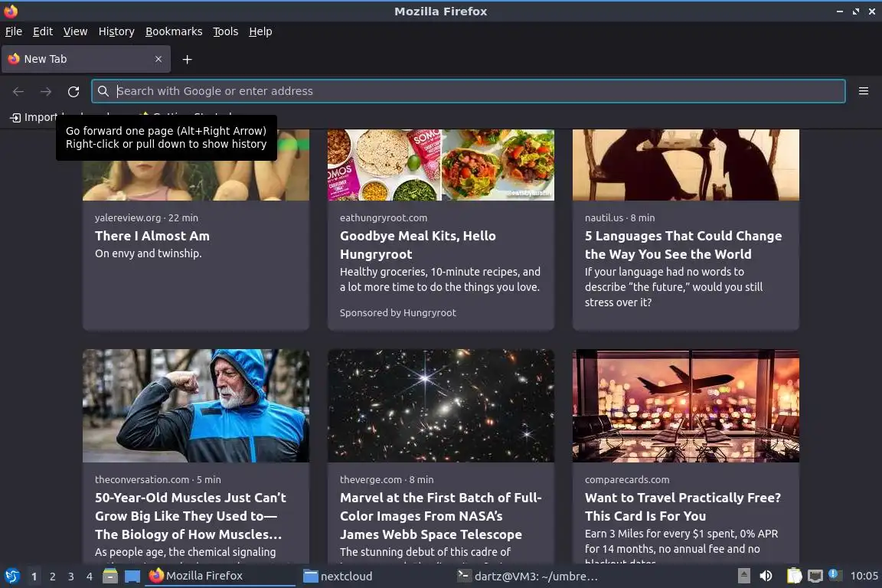Open 50-Year-Old Muscles article headline
882x588 pixels.
click(190, 516)
